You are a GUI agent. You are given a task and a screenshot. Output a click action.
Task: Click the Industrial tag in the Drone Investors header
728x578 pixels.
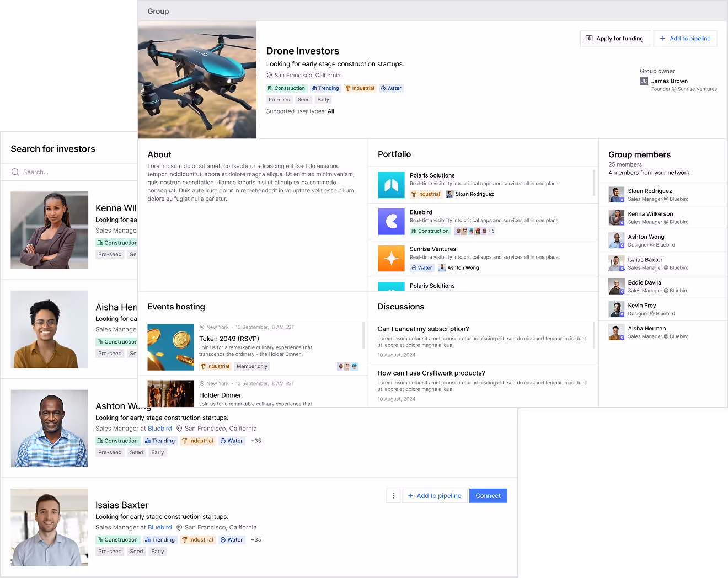click(360, 88)
